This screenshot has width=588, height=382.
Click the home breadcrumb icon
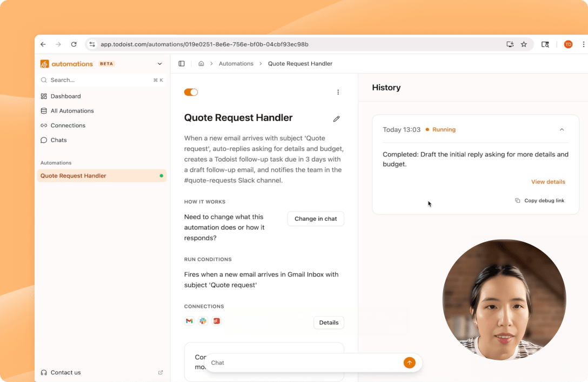coord(202,64)
